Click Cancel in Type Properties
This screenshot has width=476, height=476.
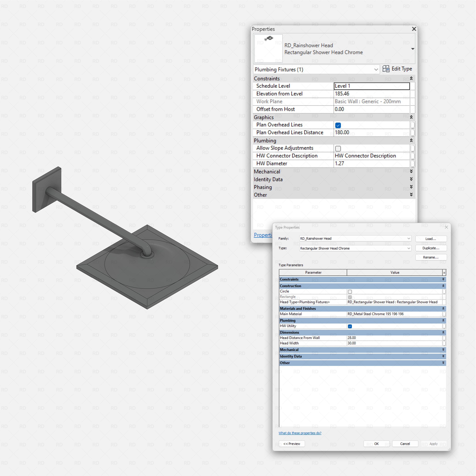tap(405, 444)
